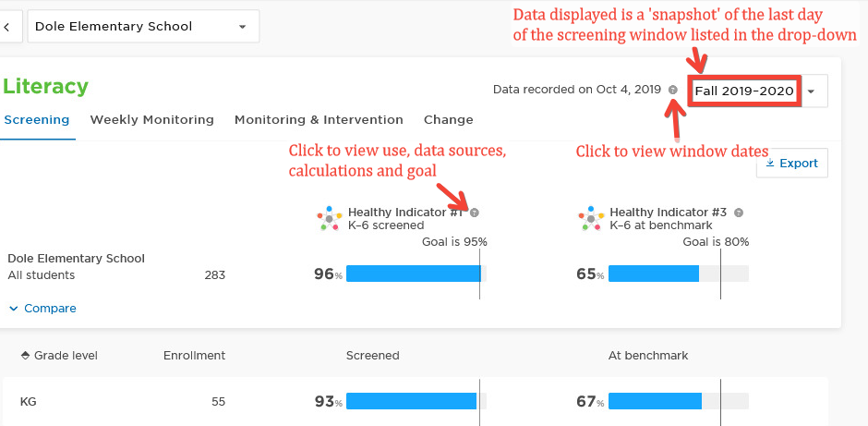Screen dimensions: 868x426
Task: Click Healthy Indicator #3 star logo icon
Action: click(x=591, y=218)
